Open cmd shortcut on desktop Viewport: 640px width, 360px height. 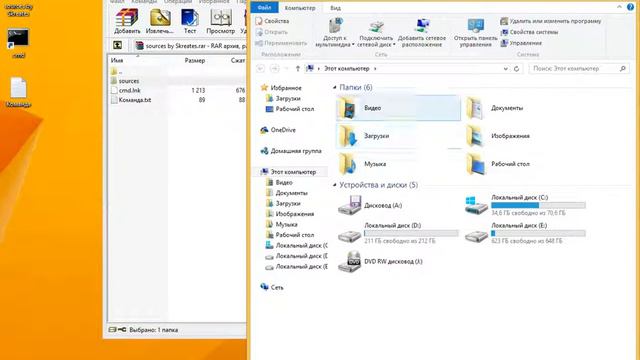18,43
